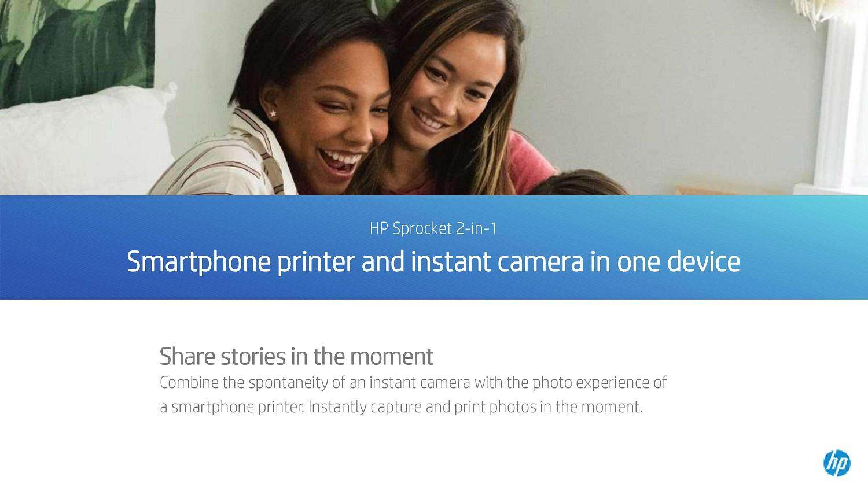Click the paragraph line starting with 'Combine the spontaneity'
Screen dimensions: 868x488
(x=413, y=383)
